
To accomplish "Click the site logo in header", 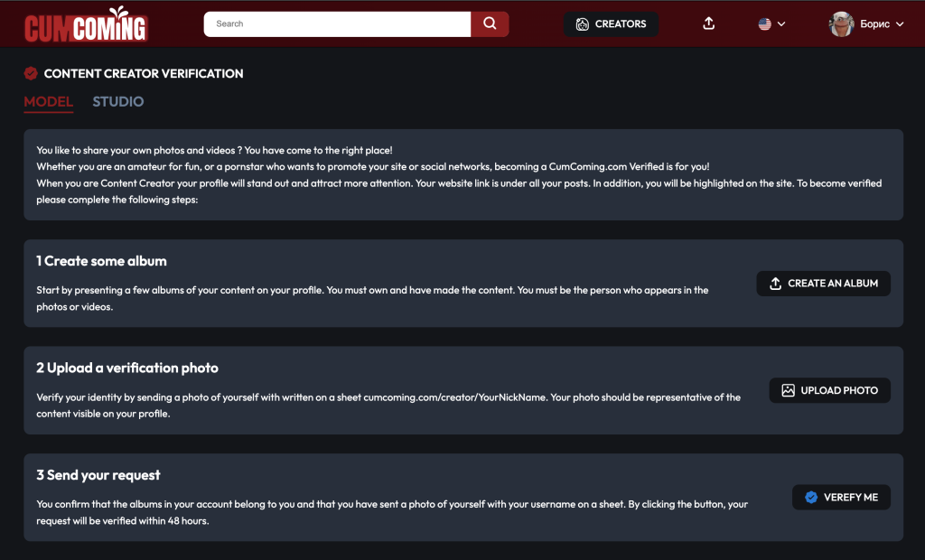I will pyautogui.click(x=86, y=24).
